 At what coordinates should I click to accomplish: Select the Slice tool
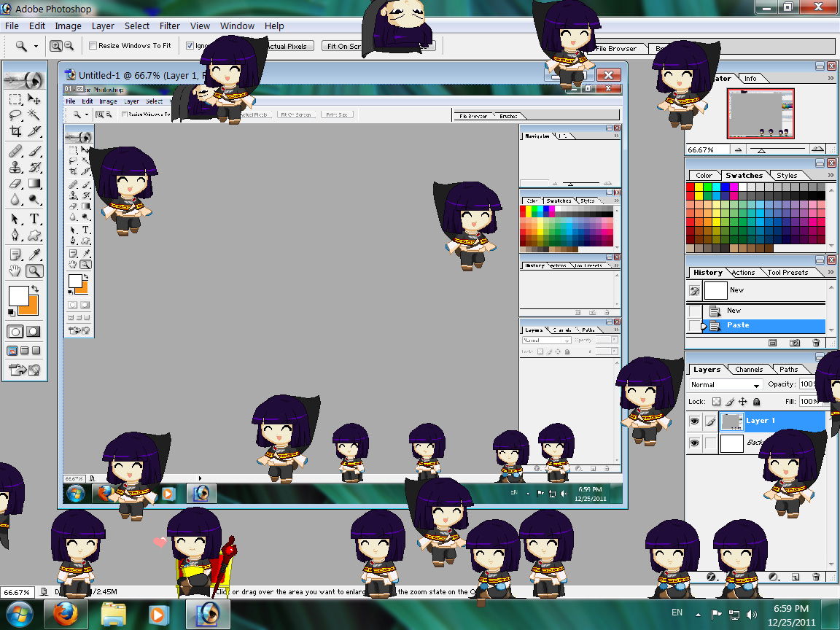tap(34, 131)
